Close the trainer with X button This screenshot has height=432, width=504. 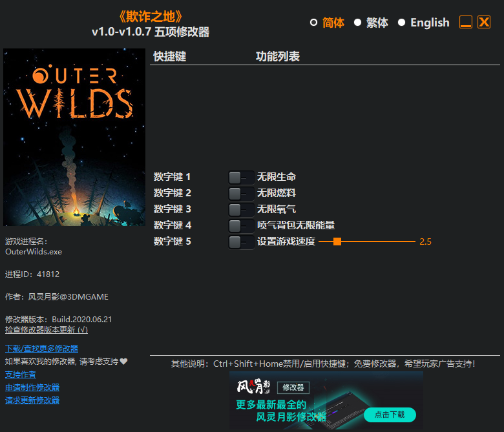(x=484, y=22)
